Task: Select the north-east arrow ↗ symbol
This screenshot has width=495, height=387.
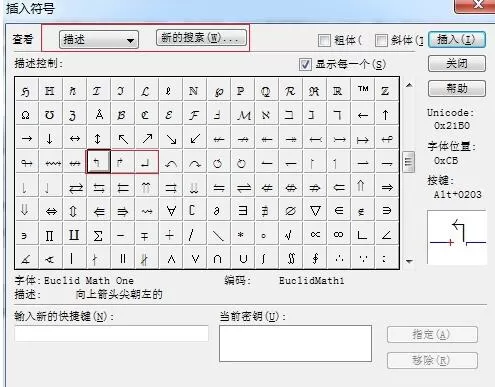Action: click(x=147, y=138)
